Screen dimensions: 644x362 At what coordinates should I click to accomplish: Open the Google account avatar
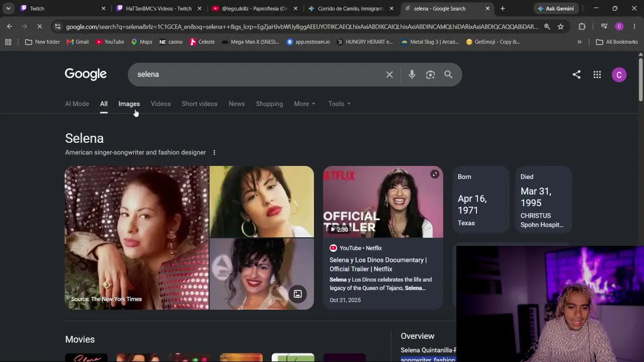619,74
